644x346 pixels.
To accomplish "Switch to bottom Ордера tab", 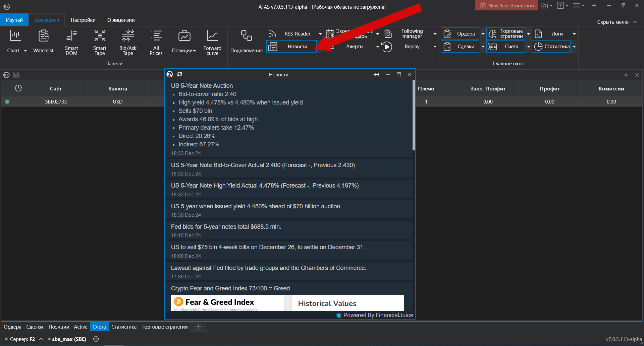I will pyautogui.click(x=12, y=327).
